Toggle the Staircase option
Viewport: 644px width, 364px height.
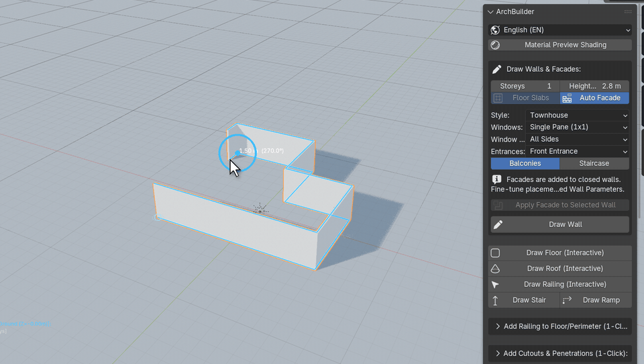tap(594, 163)
